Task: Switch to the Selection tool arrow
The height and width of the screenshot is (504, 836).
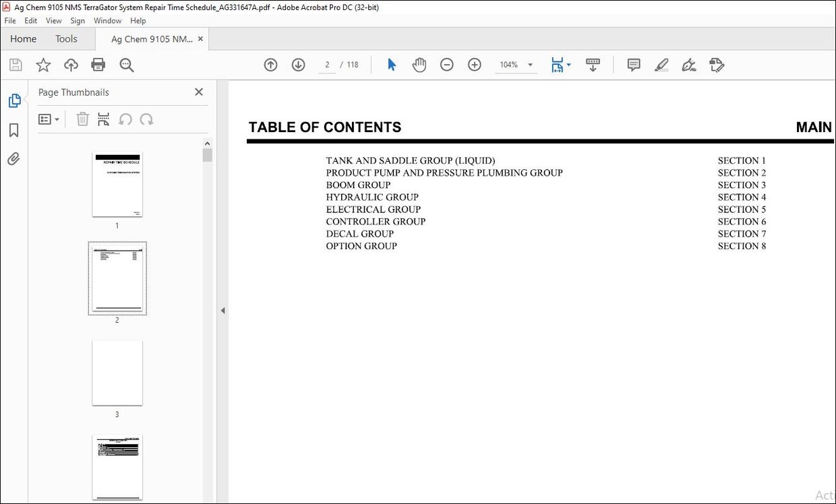Action: point(390,65)
